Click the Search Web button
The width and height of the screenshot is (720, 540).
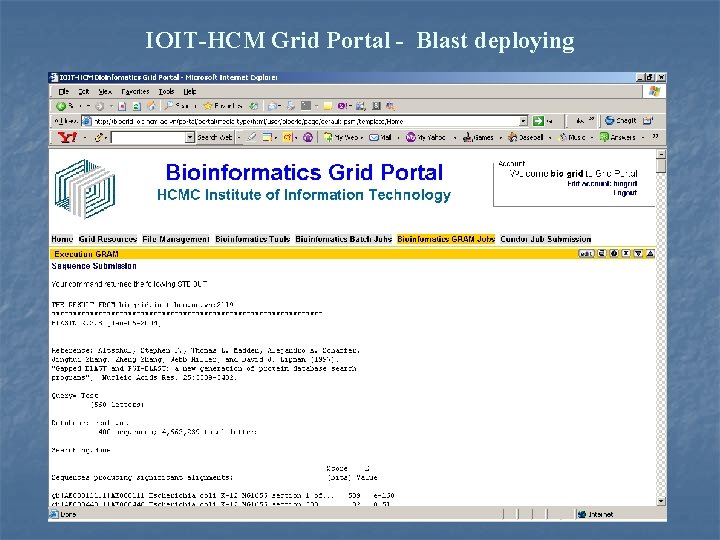coord(214,137)
